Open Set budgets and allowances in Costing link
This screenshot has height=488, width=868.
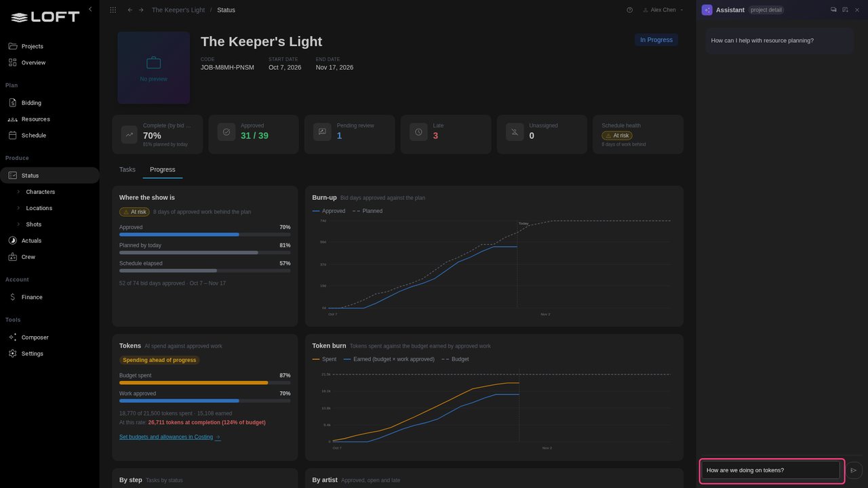tap(170, 437)
